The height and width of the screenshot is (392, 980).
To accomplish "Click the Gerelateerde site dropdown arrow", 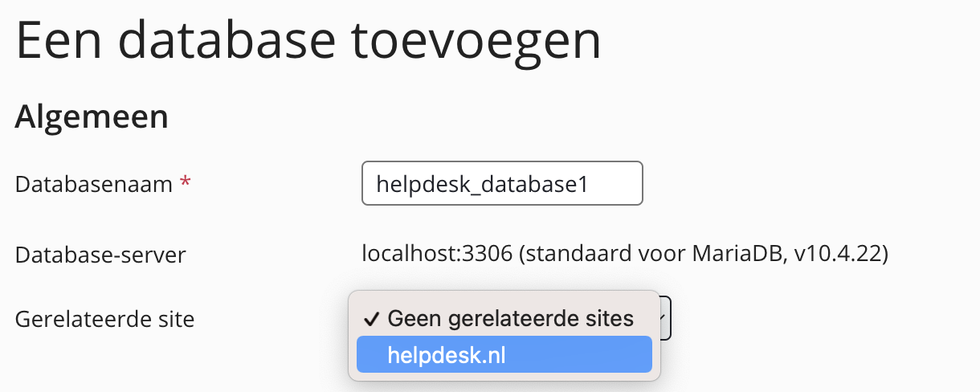I will coord(662,318).
